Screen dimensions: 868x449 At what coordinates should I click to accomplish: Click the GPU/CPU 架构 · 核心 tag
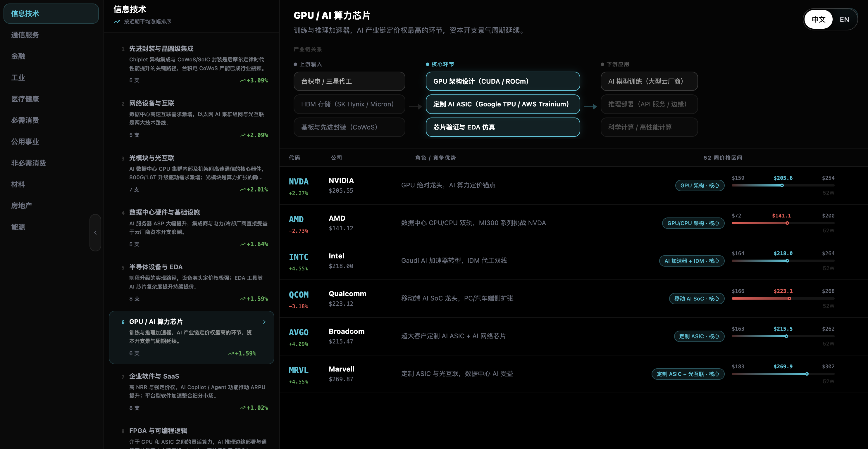[693, 223]
